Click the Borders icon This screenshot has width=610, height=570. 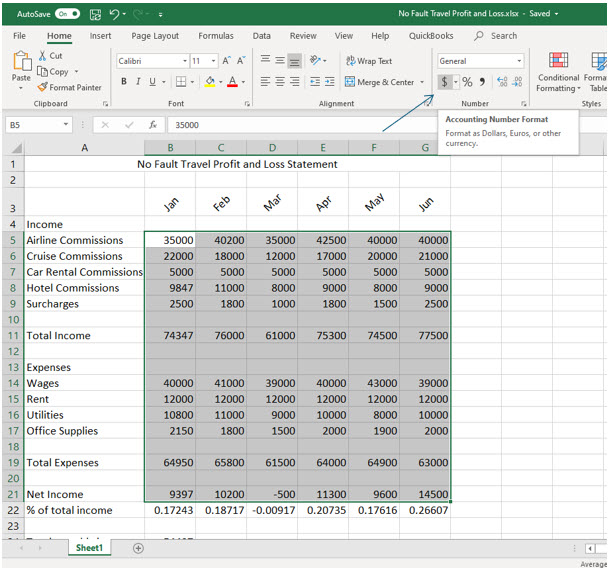click(181, 81)
